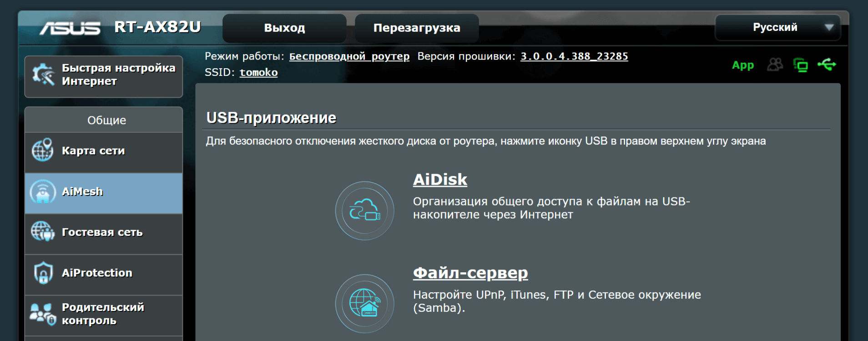Click firmware version 3.0.0.4.388_23285 link
This screenshot has height=341, width=868.
574,56
